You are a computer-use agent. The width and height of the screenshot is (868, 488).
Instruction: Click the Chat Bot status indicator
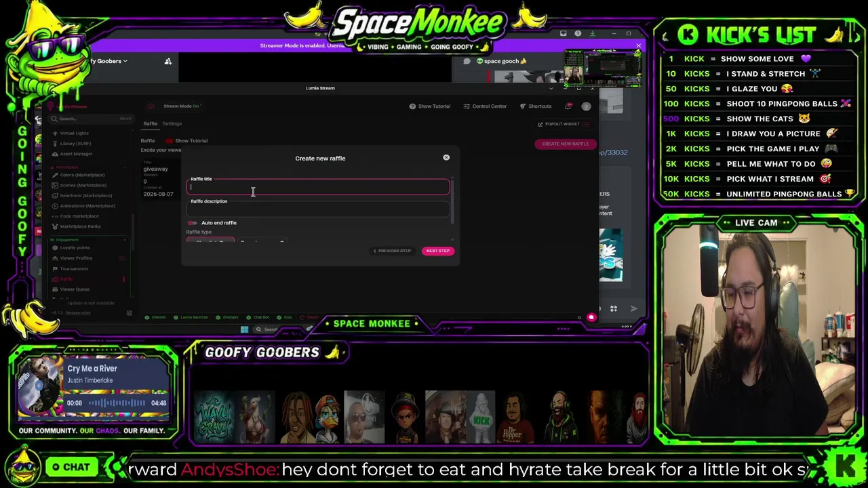tap(258, 317)
